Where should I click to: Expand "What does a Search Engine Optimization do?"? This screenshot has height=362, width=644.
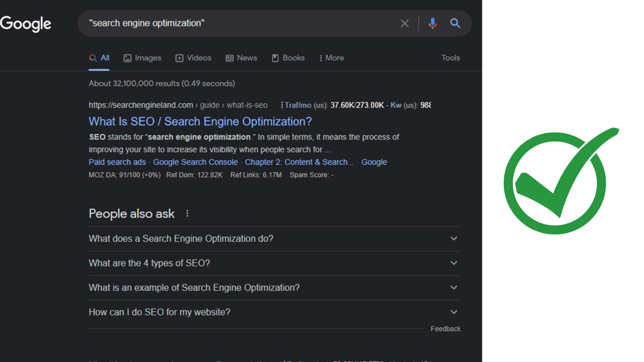click(275, 239)
